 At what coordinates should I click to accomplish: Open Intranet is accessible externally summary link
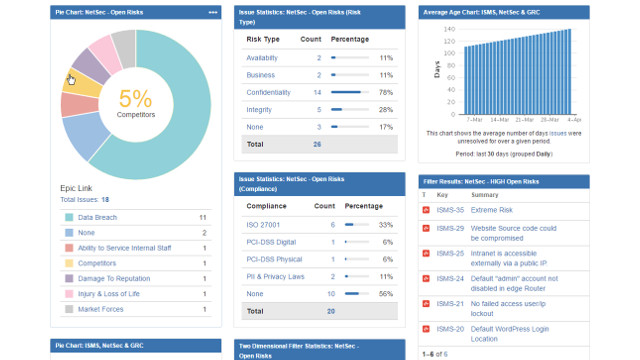(509, 258)
